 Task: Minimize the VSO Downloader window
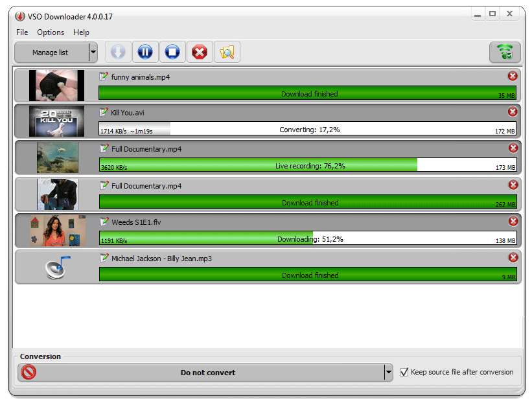click(478, 14)
